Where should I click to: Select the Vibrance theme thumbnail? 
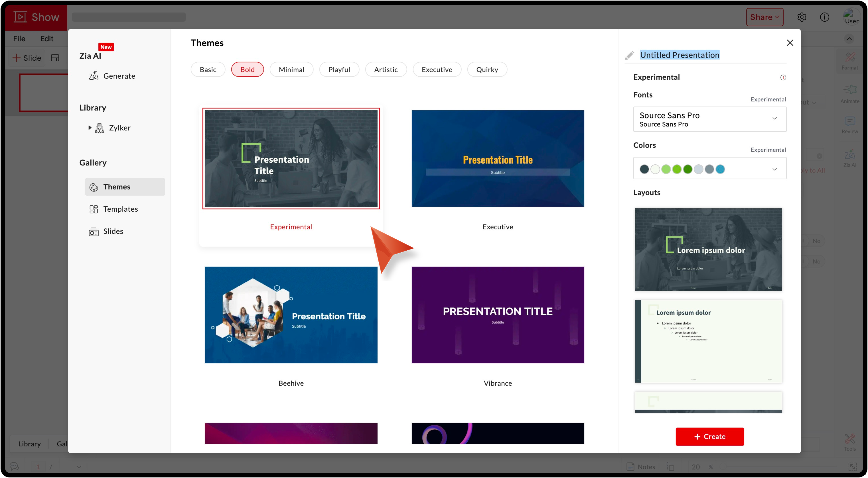[x=498, y=315]
